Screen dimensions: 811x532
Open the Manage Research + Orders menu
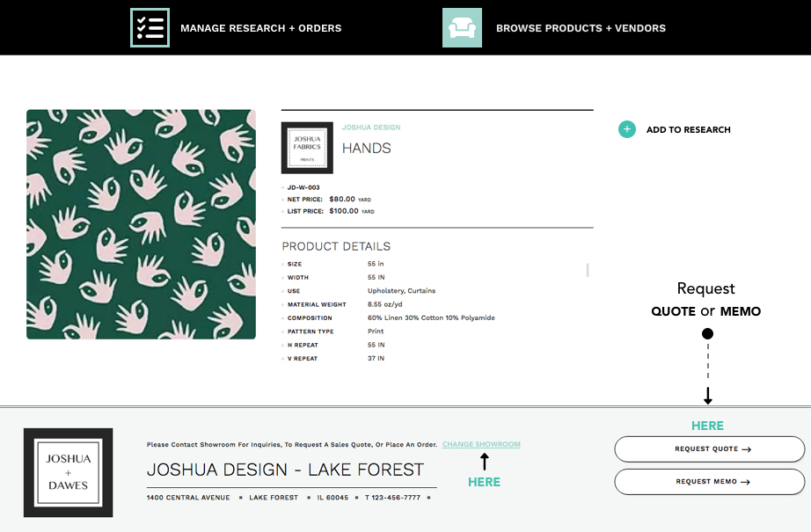point(260,28)
